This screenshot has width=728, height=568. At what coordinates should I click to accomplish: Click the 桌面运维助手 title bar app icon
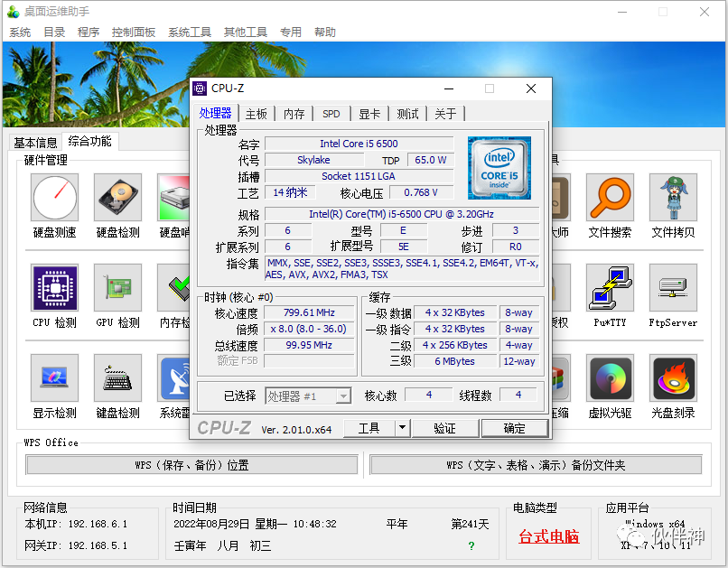14,12
